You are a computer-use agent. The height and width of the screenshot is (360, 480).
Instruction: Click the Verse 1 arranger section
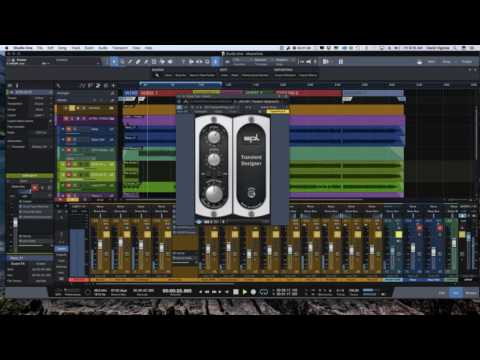pos(166,93)
